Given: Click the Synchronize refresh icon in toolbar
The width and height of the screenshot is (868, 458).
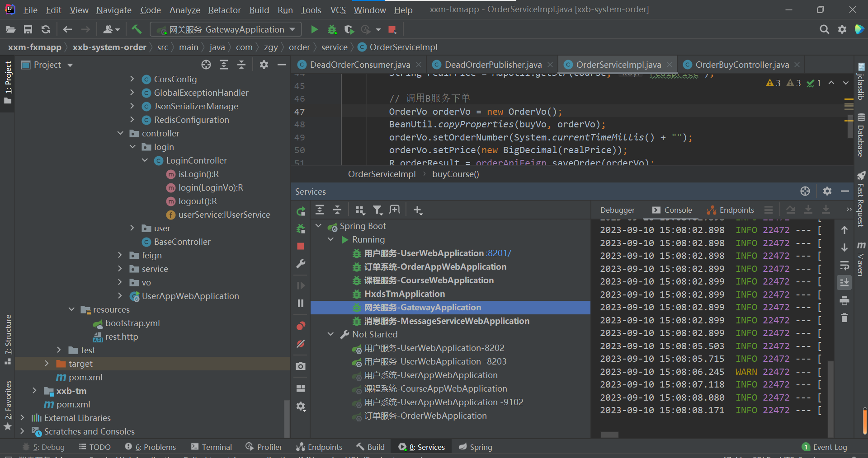Looking at the screenshot, I should 46,29.
